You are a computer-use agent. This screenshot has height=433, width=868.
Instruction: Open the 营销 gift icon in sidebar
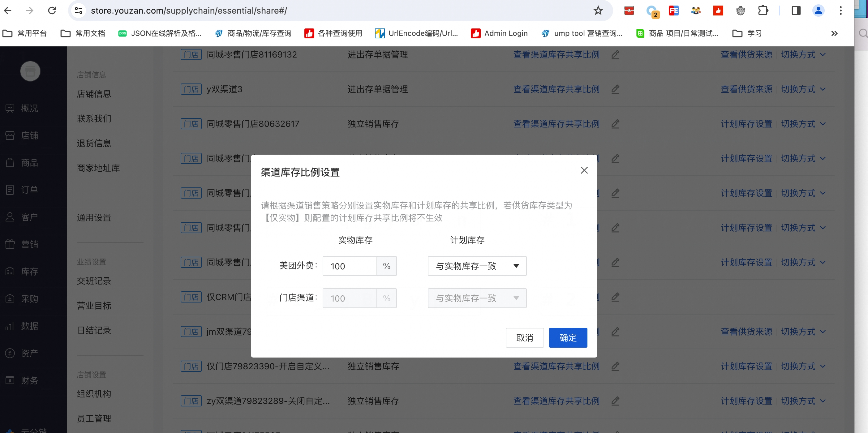pos(10,244)
